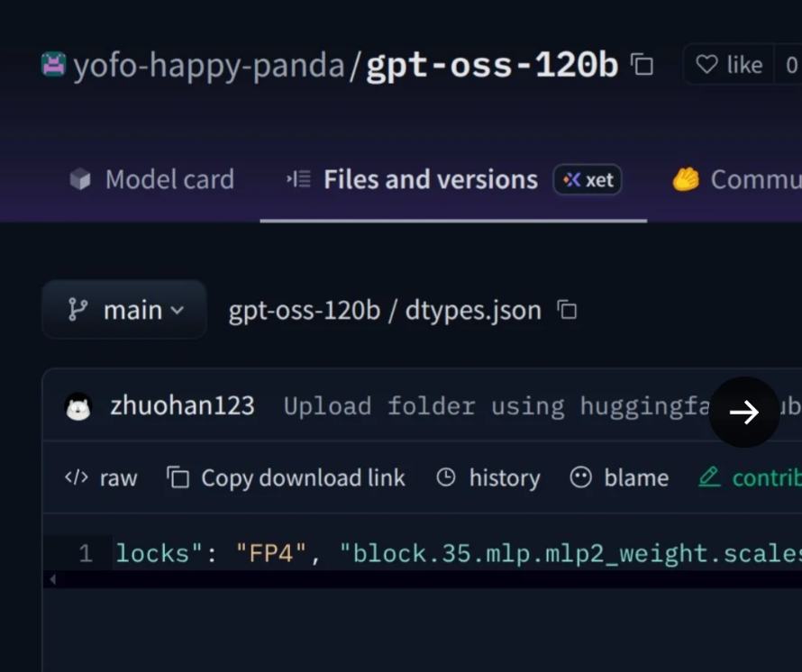
Task: Open the blame view
Action: [619, 477]
